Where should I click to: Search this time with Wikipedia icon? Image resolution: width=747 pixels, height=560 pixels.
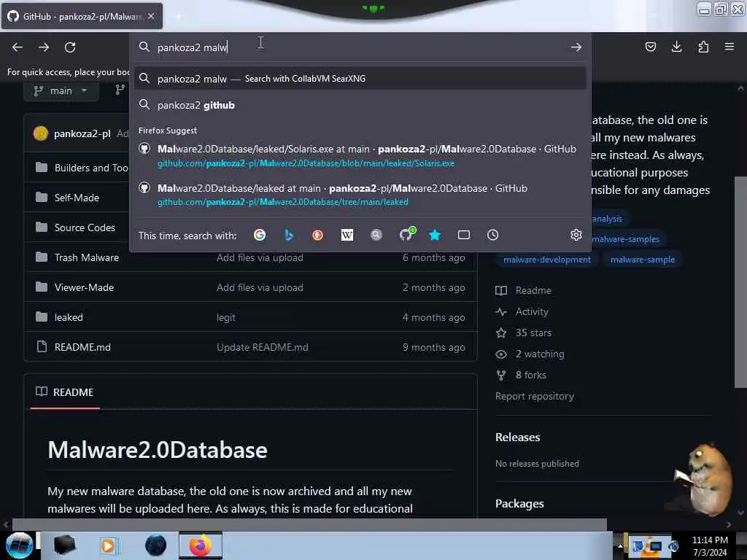point(347,235)
